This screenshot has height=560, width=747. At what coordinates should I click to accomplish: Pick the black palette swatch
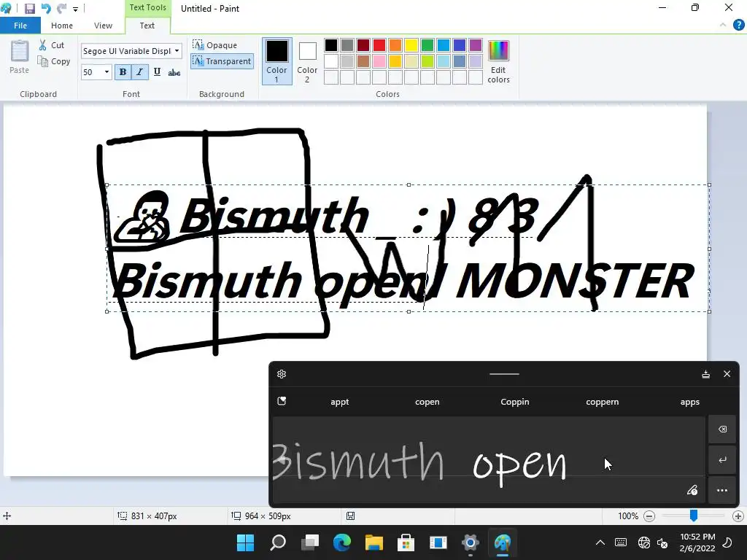[331, 45]
